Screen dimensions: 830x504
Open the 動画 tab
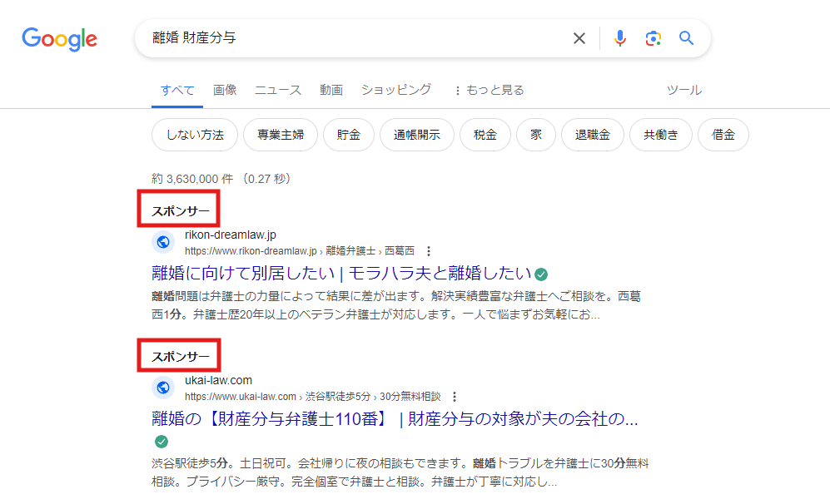point(331,90)
